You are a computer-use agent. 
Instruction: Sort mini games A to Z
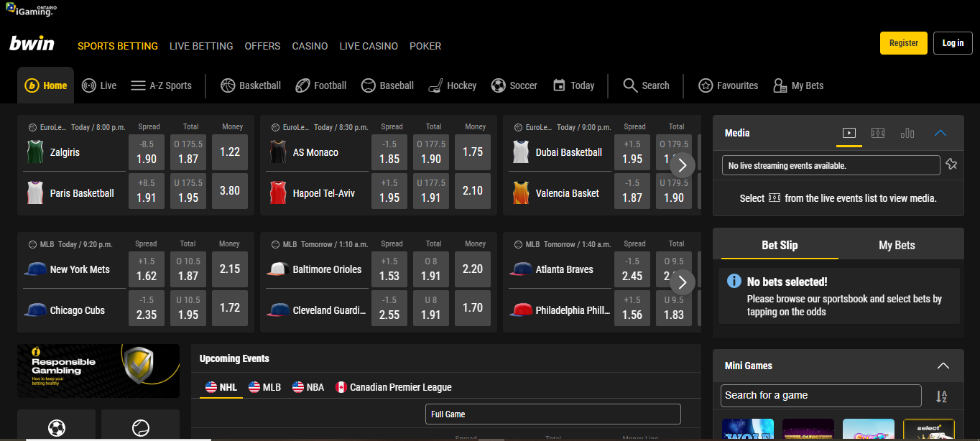point(941,396)
